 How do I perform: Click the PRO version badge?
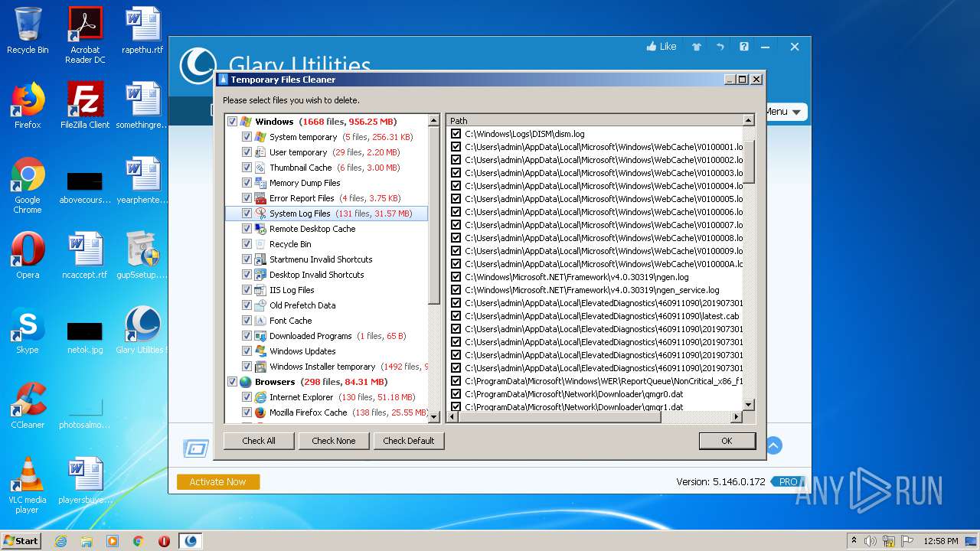[x=788, y=482]
